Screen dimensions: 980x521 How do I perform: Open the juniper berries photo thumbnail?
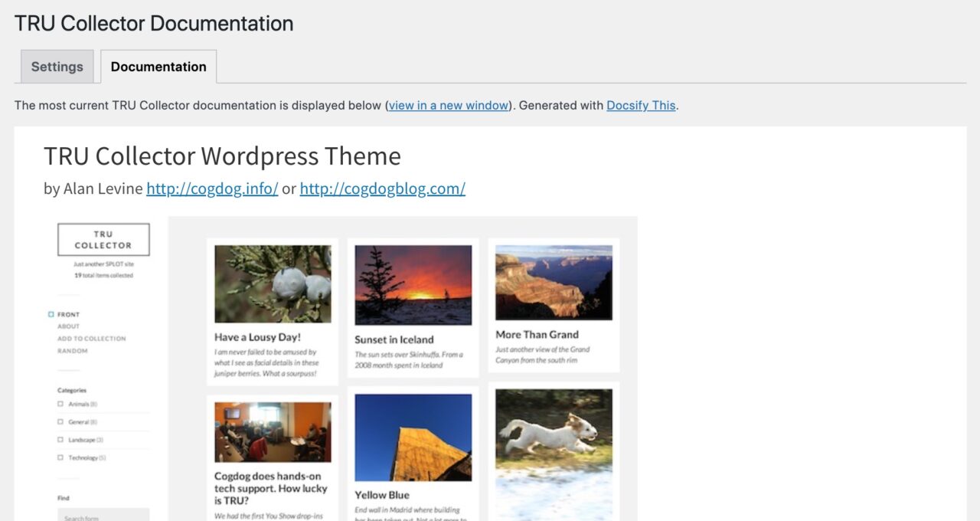coord(273,283)
